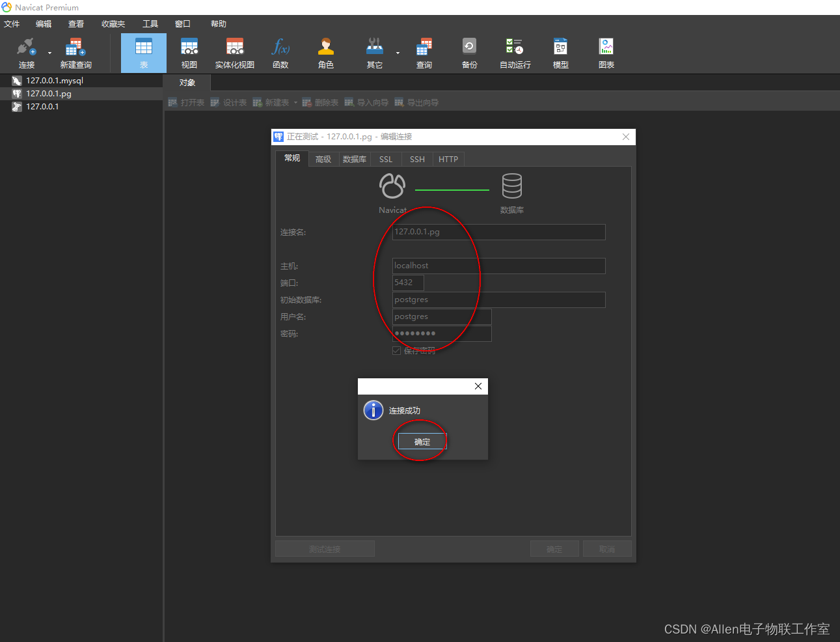Click 确定 in the connection success popup

coord(422,441)
